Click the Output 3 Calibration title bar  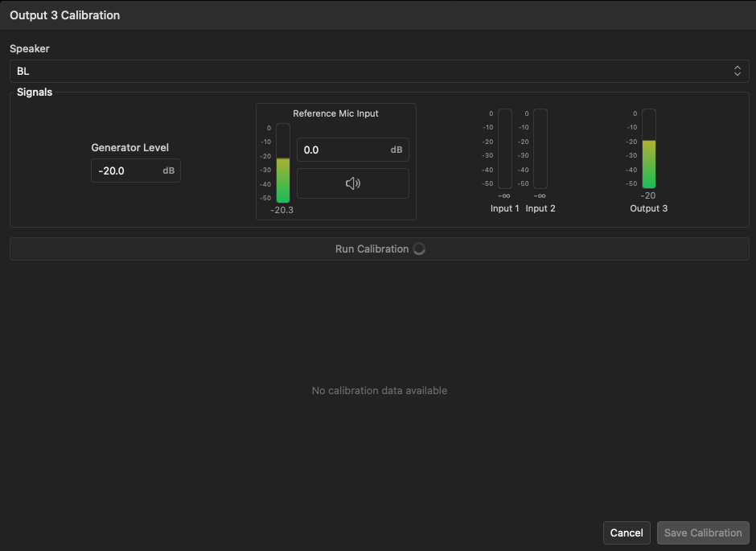point(378,15)
